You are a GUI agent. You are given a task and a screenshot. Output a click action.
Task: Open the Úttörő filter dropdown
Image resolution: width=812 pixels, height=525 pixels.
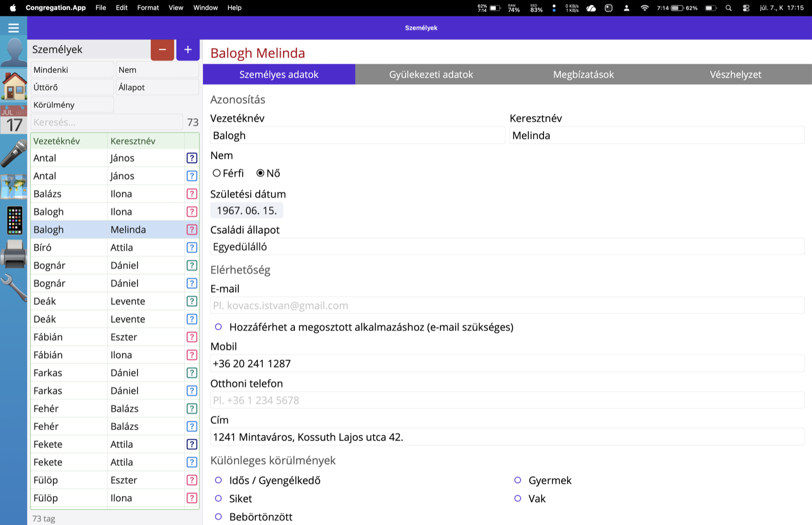pos(72,87)
